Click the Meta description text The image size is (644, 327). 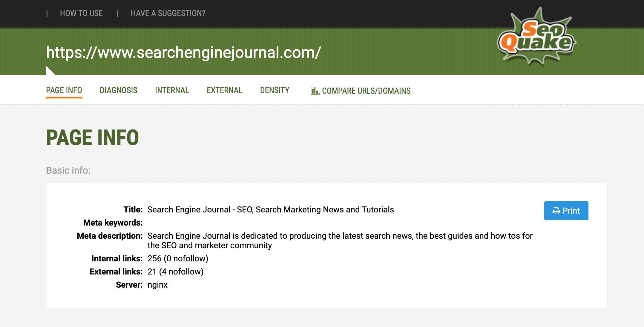[340, 236]
